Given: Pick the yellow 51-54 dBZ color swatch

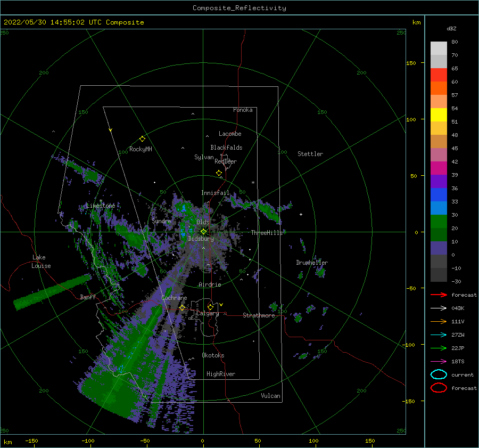Looking at the screenshot, I should coord(439,115).
